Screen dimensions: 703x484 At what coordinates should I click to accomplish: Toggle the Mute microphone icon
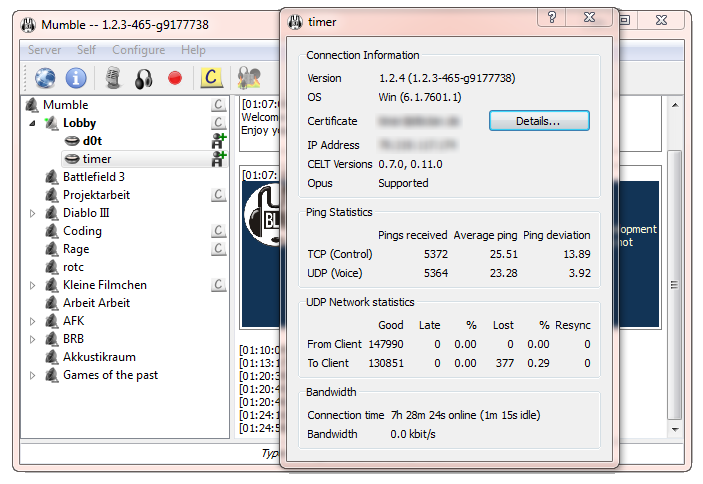coord(113,78)
